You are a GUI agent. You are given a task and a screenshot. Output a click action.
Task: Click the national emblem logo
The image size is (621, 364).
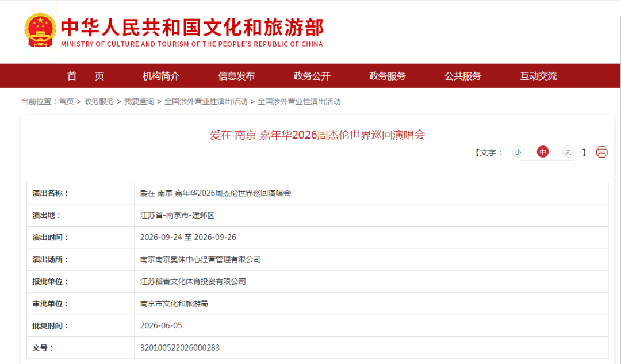click(x=40, y=30)
